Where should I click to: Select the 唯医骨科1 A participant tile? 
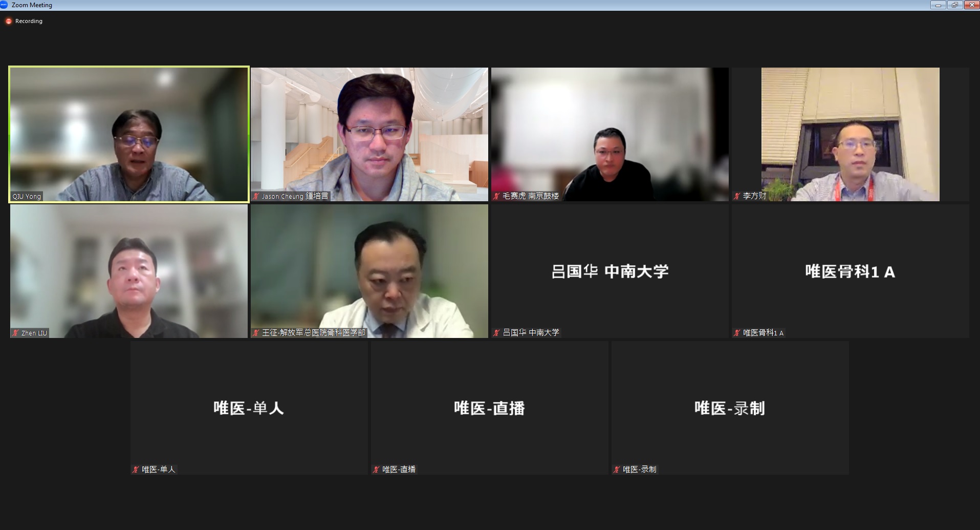click(x=851, y=271)
